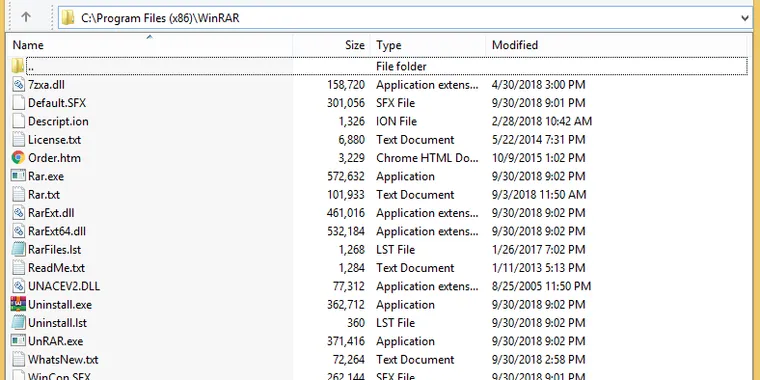The image size is (760, 380).
Task: Select the License.txt file name
Action: coord(54,140)
